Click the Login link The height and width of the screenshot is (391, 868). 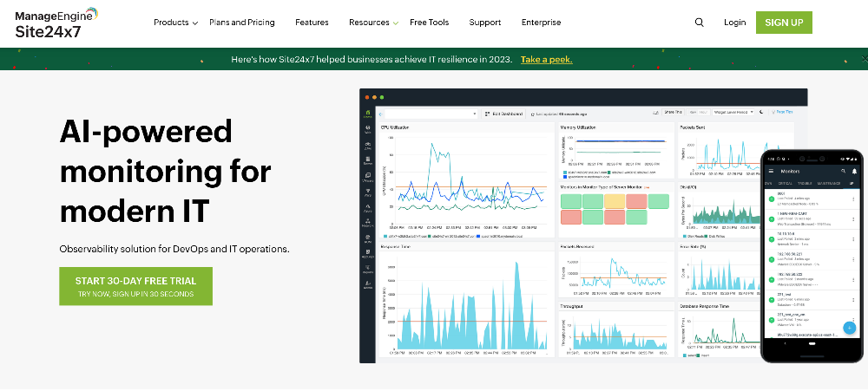[x=734, y=23]
